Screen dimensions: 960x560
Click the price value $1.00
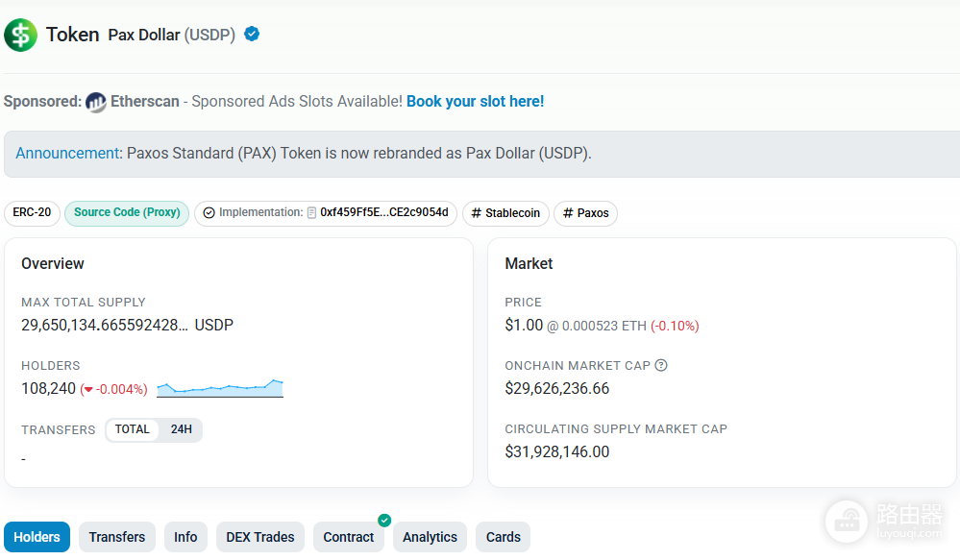(x=524, y=325)
